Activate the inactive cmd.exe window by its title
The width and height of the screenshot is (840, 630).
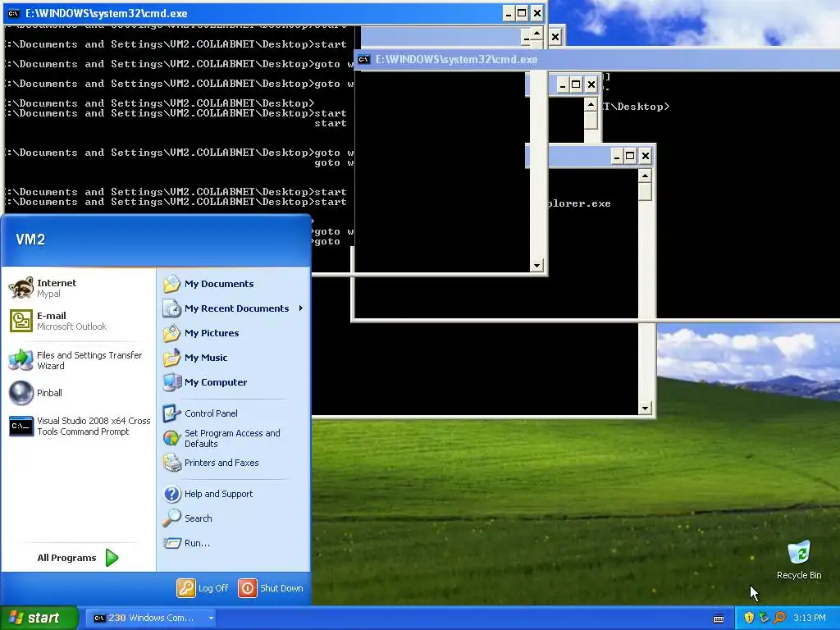click(456, 59)
